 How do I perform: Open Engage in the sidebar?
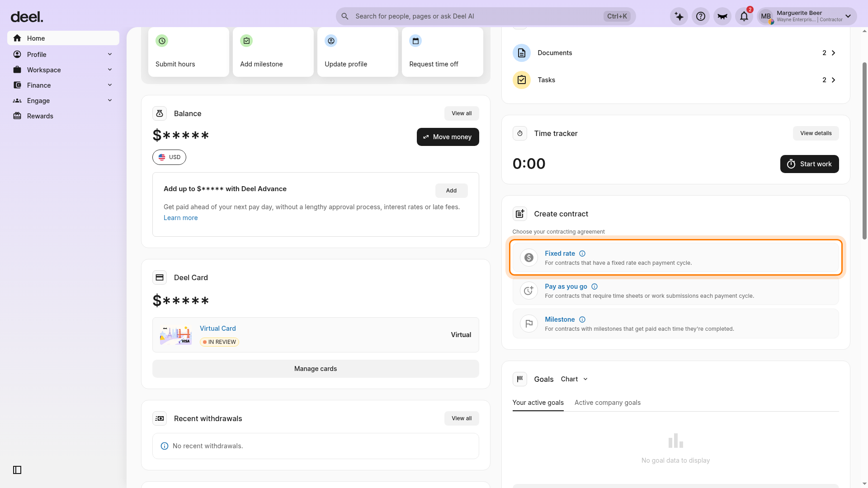click(x=63, y=100)
